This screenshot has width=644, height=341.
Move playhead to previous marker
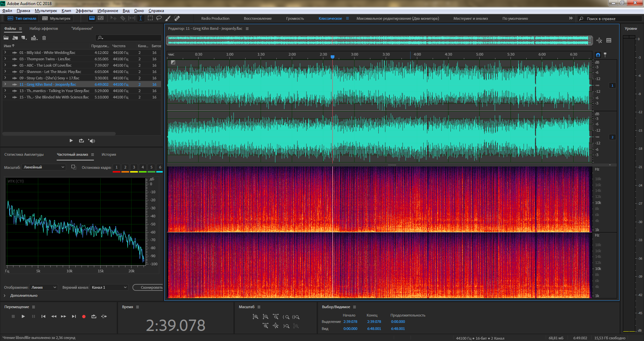click(x=43, y=316)
